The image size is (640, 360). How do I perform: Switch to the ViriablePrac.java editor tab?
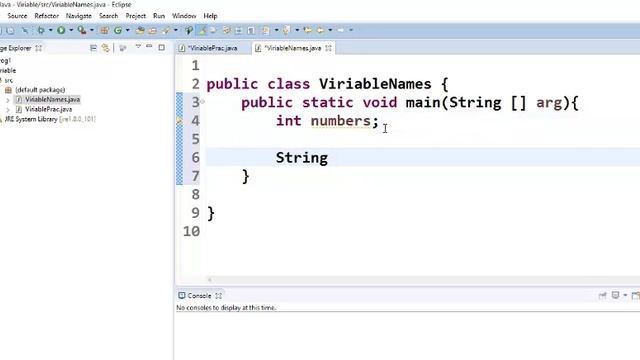coord(209,48)
